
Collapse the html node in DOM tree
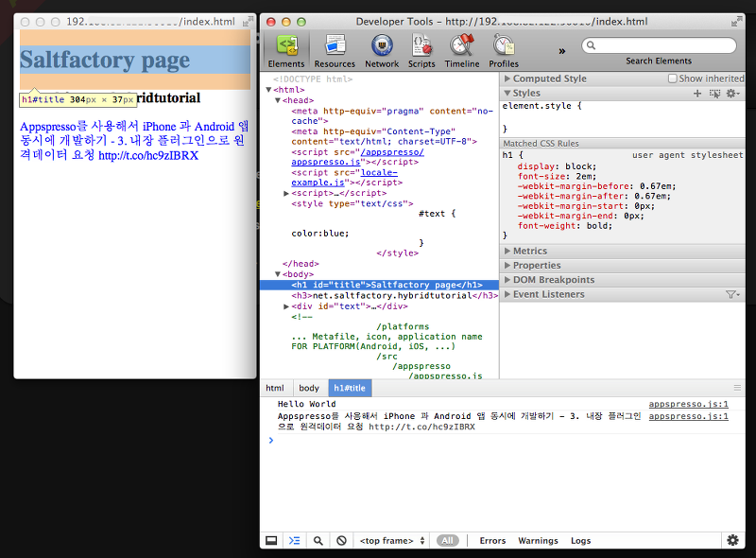(268, 90)
